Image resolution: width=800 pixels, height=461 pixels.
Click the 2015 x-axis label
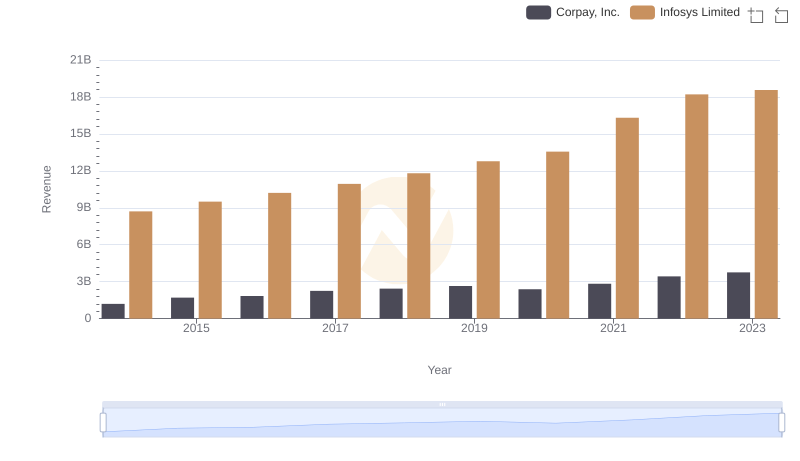click(196, 328)
